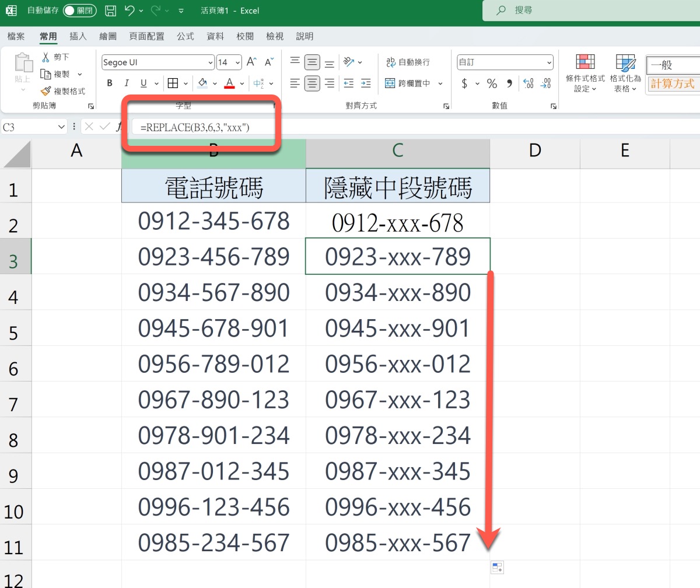Viewport: 700px width, 588px height.
Task: Open the Formulas (公式) tab
Action: (185, 36)
